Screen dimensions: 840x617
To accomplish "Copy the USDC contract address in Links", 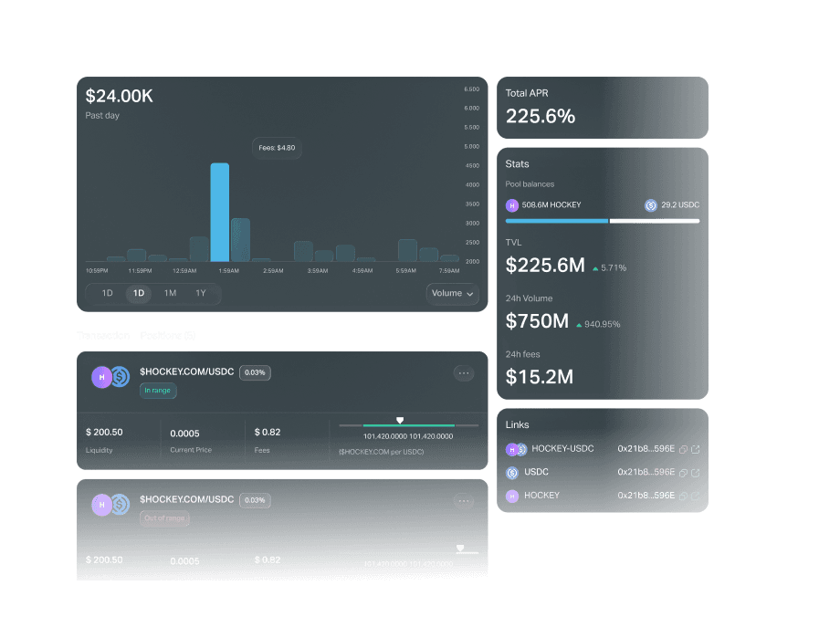I will click(x=684, y=473).
